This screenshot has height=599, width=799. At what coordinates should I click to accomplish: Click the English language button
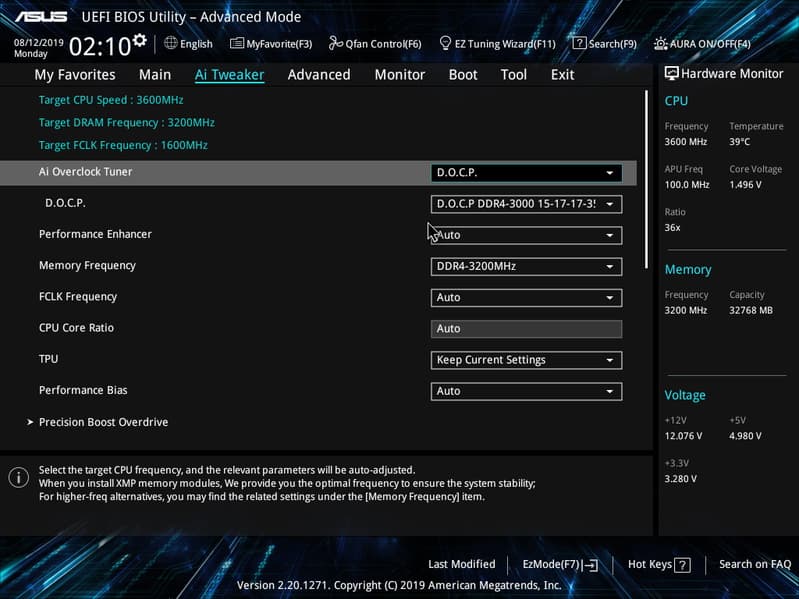[189, 44]
